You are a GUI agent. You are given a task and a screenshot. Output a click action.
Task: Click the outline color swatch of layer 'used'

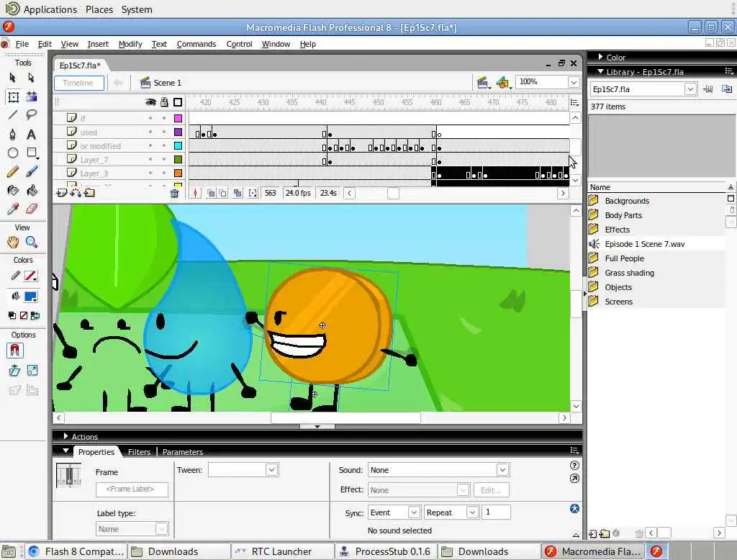(x=178, y=132)
